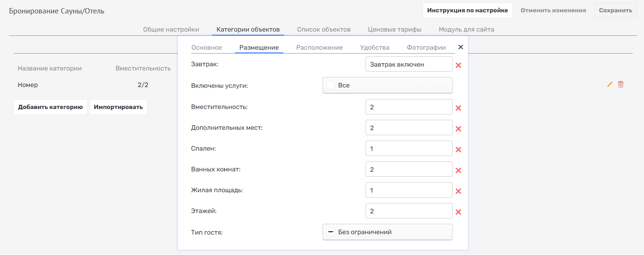
Task: Open the Включены услуги selector
Action: (x=388, y=86)
